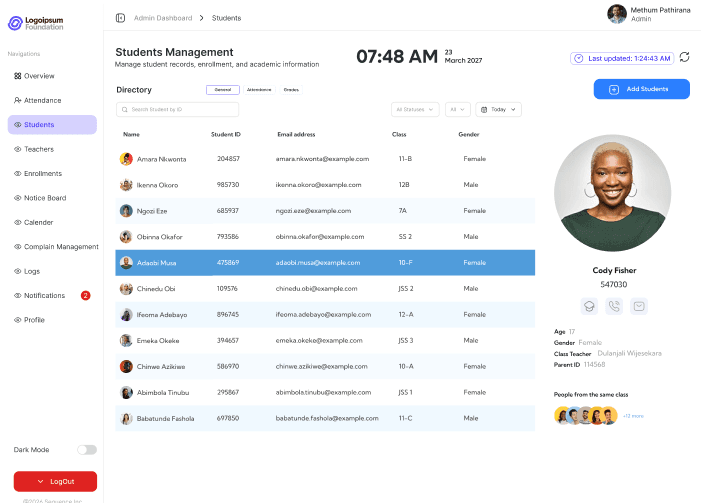Click the graduation cap icon under Cody Fisher

coord(589,306)
